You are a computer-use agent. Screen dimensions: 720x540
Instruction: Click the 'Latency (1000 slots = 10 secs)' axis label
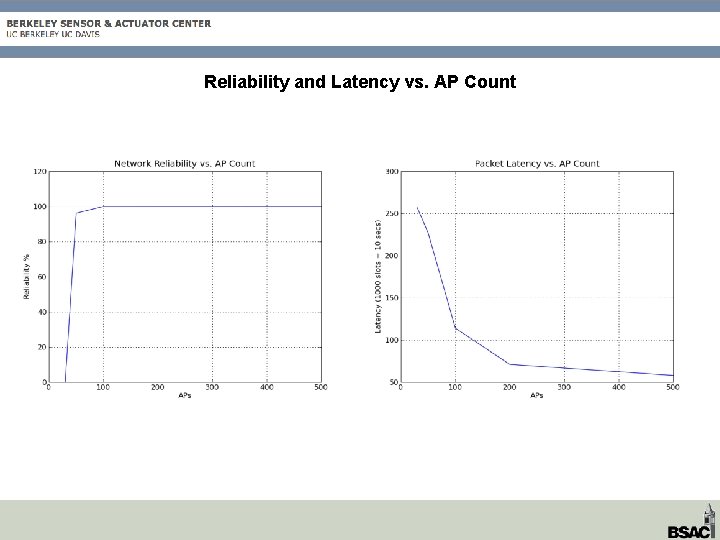point(378,276)
